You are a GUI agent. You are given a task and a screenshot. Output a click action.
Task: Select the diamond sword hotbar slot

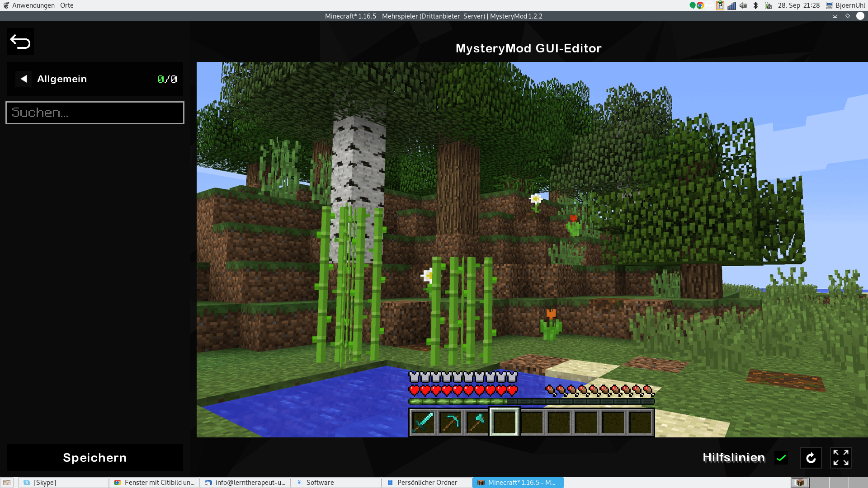pyautogui.click(x=423, y=423)
